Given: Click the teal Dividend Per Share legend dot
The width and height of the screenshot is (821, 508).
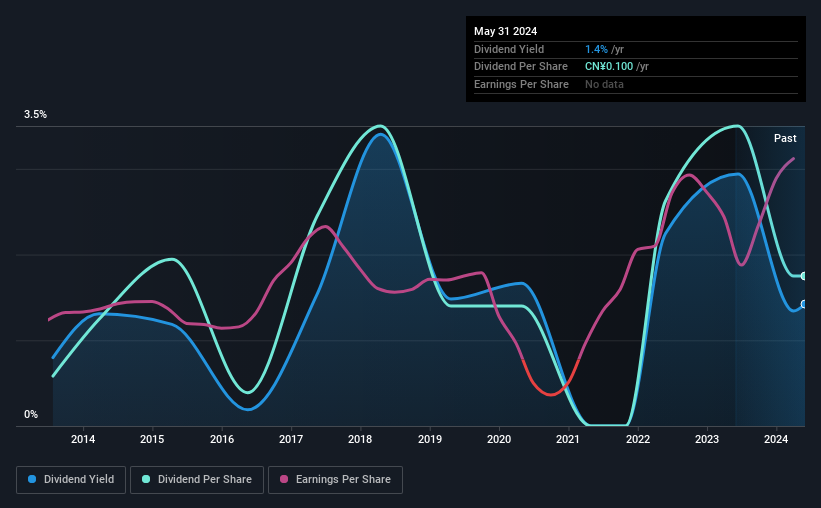Looking at the screenshot, I should pos(146,479).
